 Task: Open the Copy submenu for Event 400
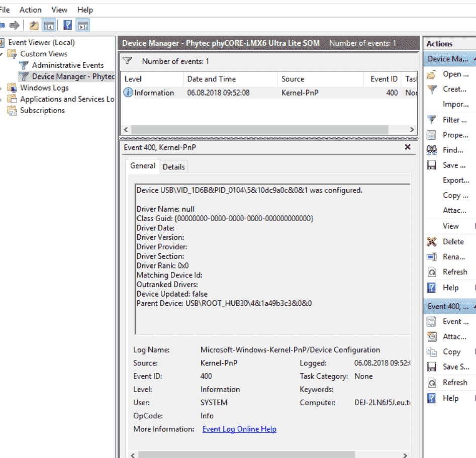[x=444, y=352]
